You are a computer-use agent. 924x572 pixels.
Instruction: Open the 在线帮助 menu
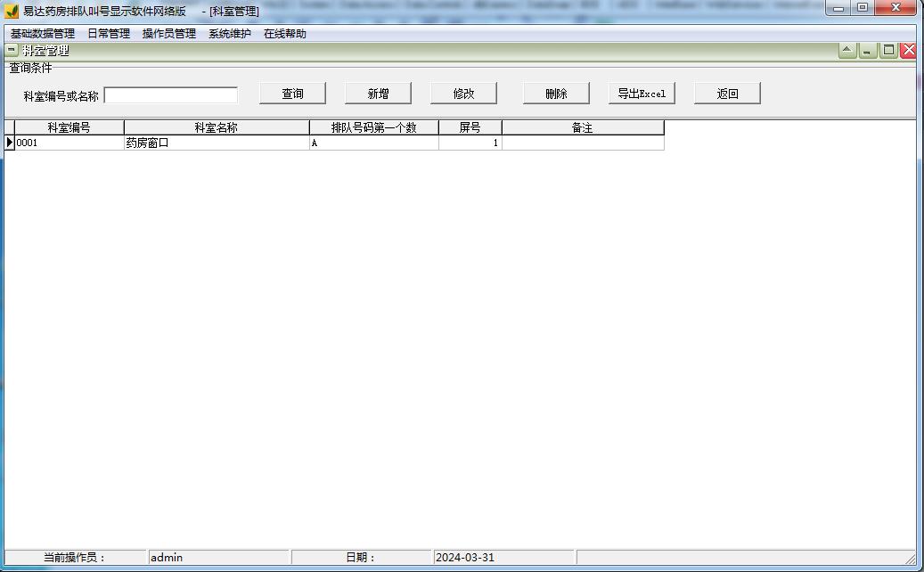tap(284, 33)
